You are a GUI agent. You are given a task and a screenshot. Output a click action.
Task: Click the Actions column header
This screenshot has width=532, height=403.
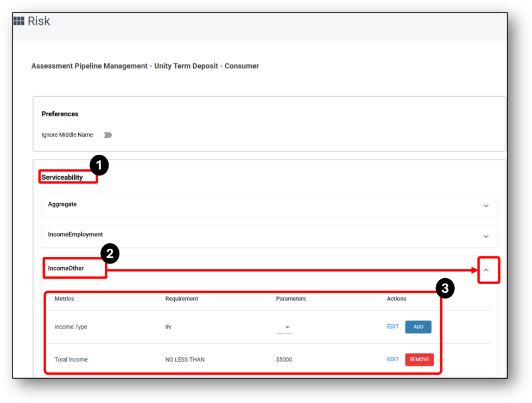click(396, 298)
